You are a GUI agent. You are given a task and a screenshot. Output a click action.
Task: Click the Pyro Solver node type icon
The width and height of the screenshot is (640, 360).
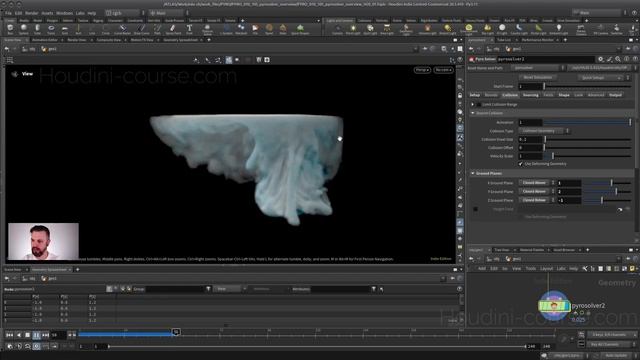click(471, 59)
